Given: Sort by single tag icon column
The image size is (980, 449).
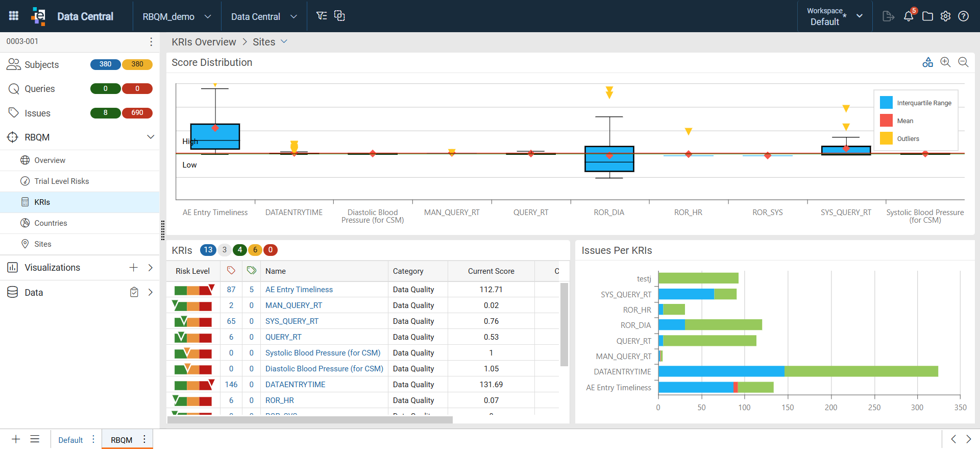Looking at the screenshot, I should point(231,271).
